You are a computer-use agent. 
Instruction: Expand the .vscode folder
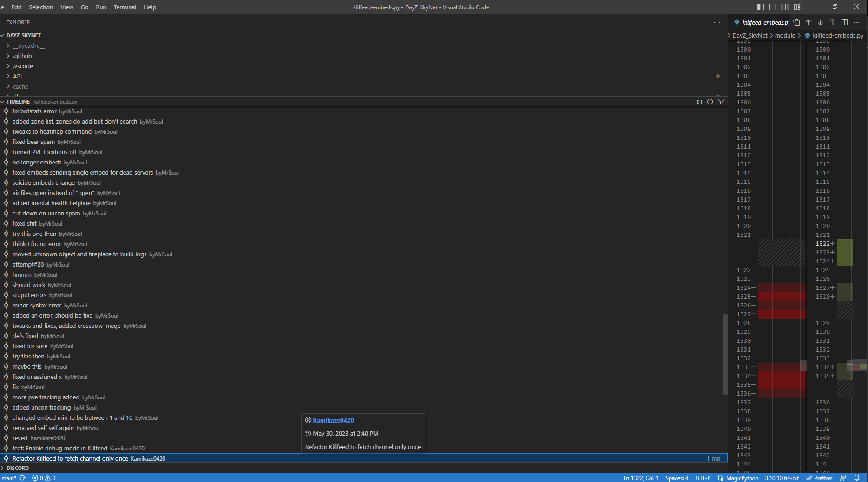click(x=8, y=66)
